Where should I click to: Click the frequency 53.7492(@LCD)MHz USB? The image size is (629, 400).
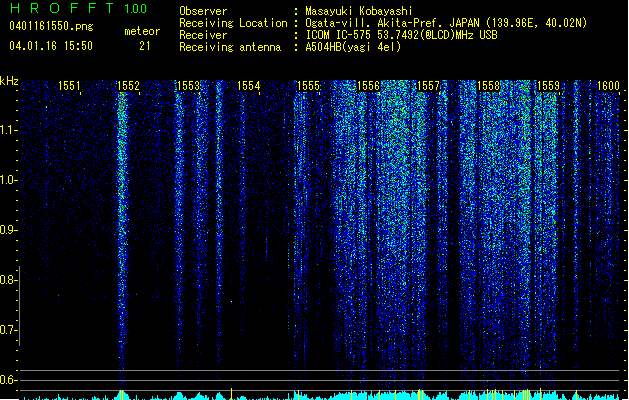pos(438,35)
